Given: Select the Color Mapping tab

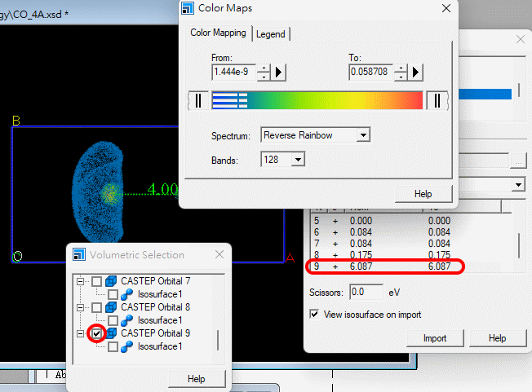Looking at the screenshot, I should [218, 33].
